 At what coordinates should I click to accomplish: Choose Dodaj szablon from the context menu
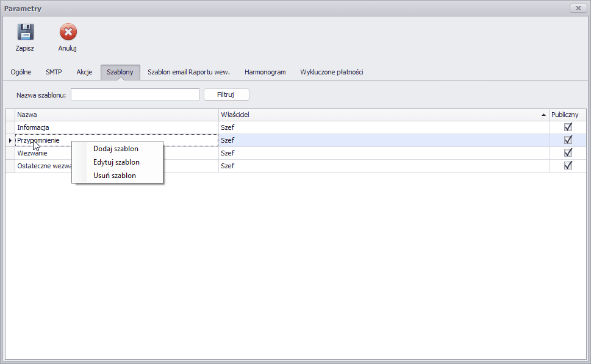[117, 149]
